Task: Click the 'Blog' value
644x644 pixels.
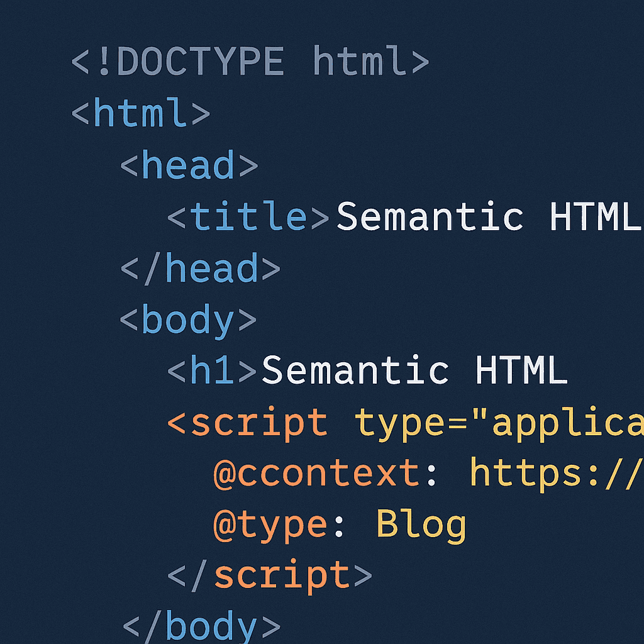Action: 421,525
